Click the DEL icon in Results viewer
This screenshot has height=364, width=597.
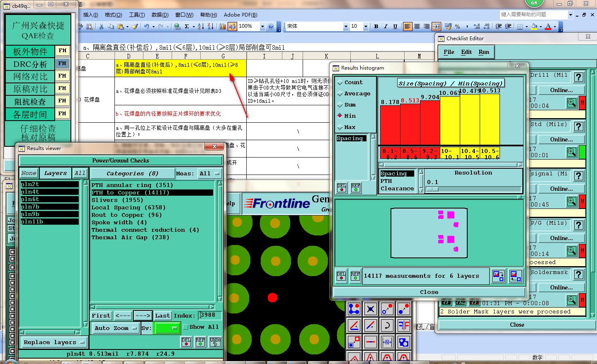pyautogui.click(x=186, y=342)
